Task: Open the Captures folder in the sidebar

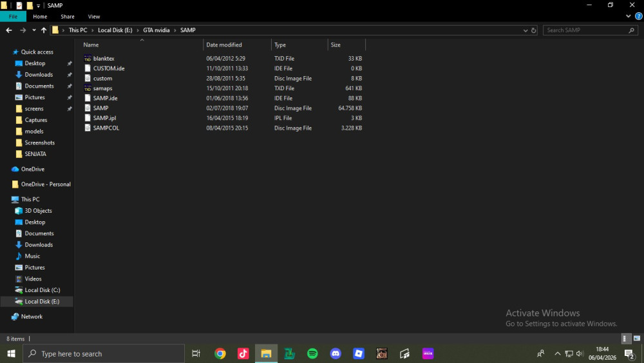Action: point(35,120)
